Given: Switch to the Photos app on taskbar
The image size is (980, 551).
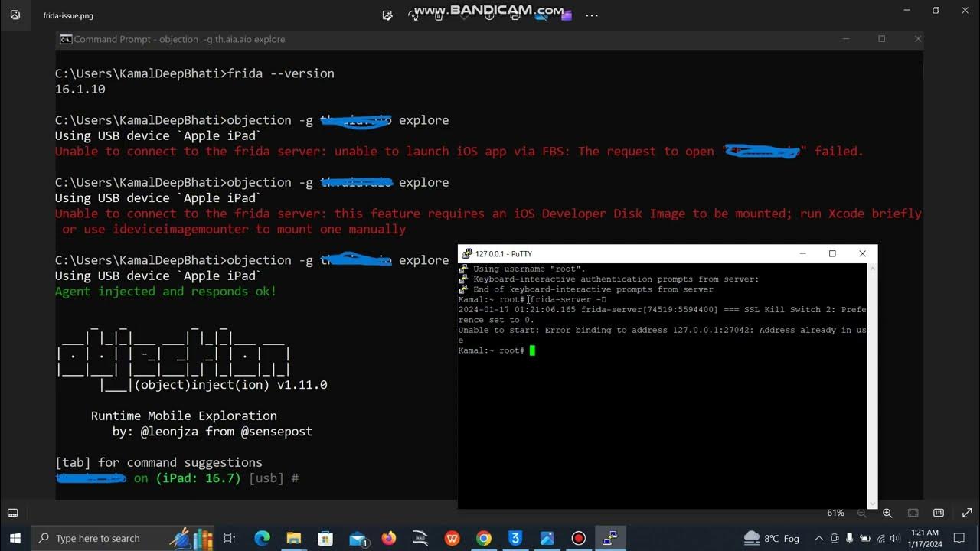Looking at the screenshot, I should click(x=547, y=538).
